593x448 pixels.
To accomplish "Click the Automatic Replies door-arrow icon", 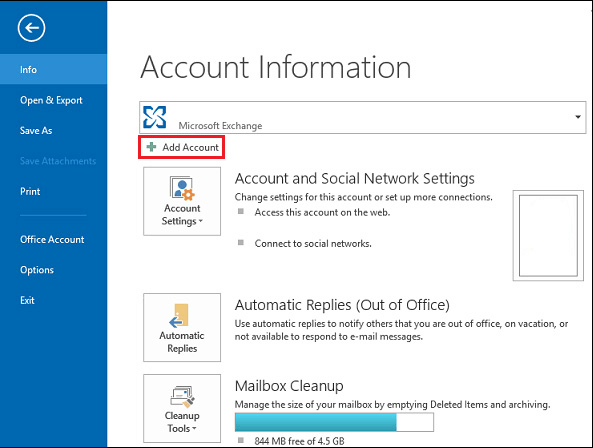I will 179,315.
